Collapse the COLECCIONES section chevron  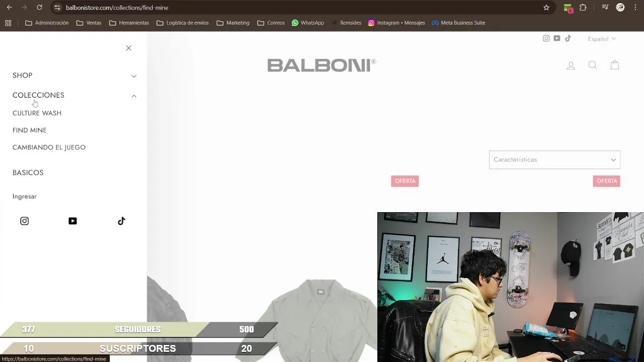[x=134, y=96]
